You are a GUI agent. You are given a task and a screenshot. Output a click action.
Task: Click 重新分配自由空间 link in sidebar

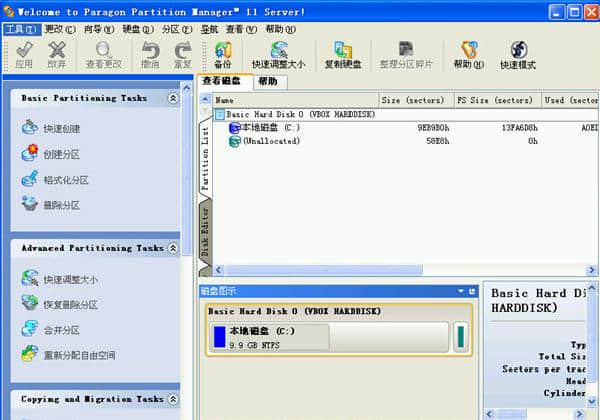click(78, 355)
